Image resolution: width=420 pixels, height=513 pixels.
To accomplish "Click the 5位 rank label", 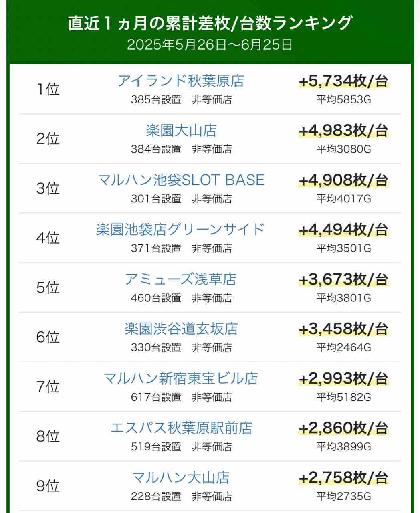I will (x=48, y=287).
